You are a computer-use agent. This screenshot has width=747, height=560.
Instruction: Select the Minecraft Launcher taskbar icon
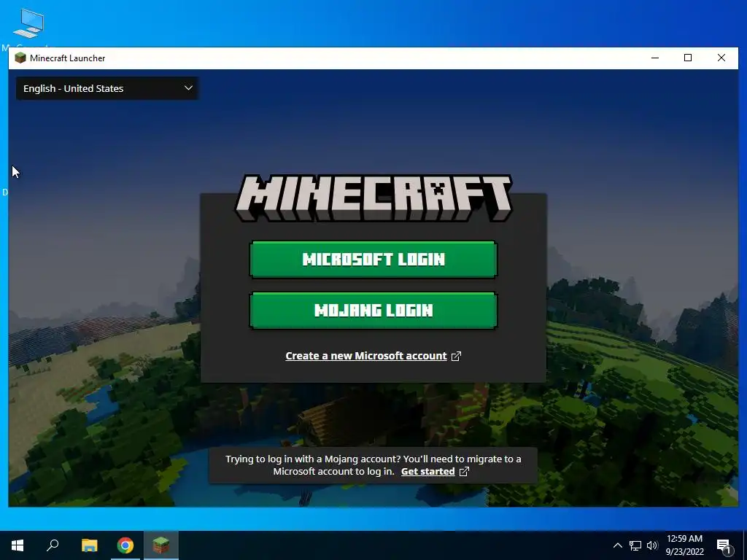161,545
